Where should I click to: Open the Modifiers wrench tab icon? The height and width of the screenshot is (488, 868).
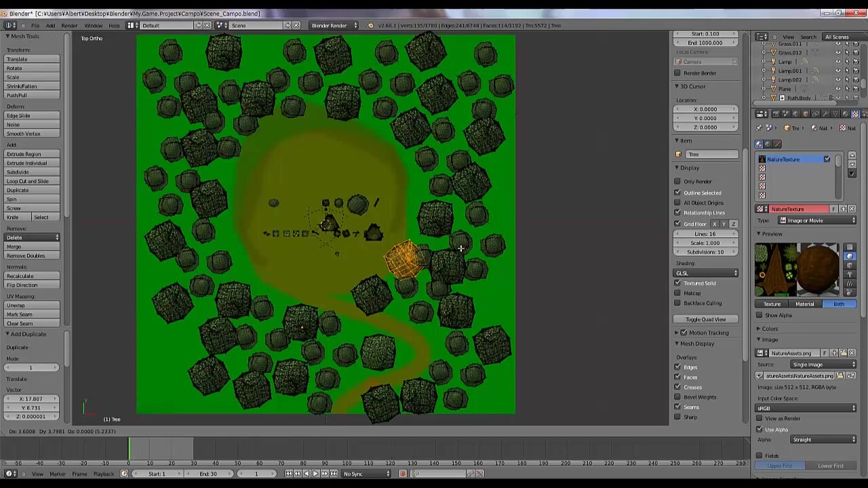click(825, 114)
